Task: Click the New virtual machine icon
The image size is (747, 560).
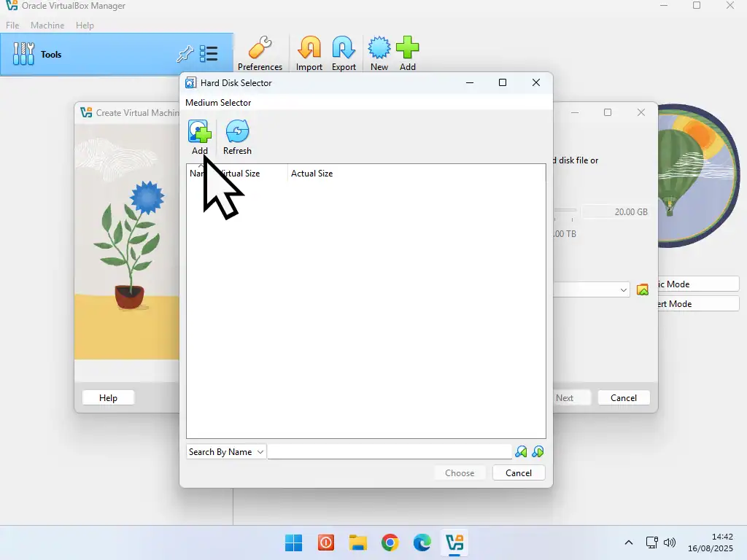Action: click(379, 54)
